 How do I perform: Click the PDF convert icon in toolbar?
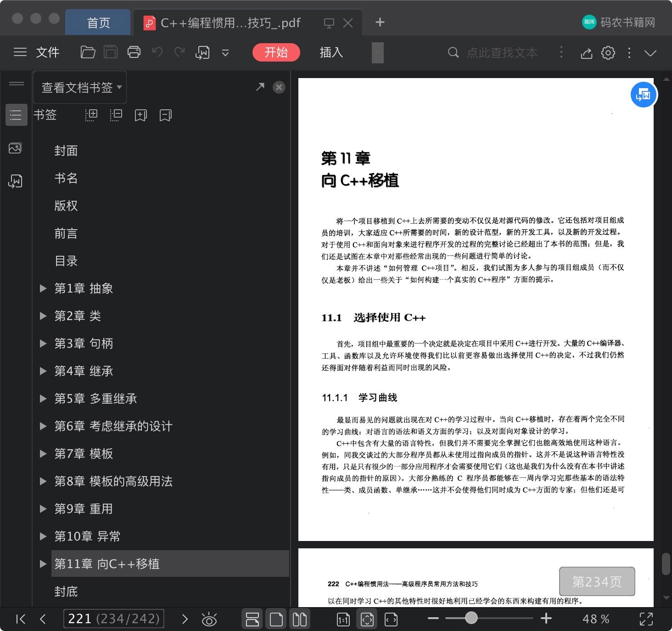point(202,53)
